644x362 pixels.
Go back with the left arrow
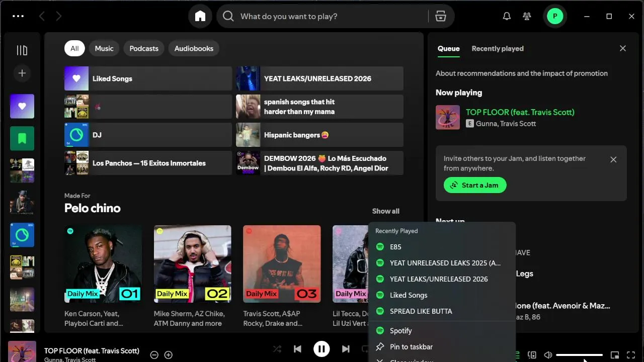tap(42, 16)
